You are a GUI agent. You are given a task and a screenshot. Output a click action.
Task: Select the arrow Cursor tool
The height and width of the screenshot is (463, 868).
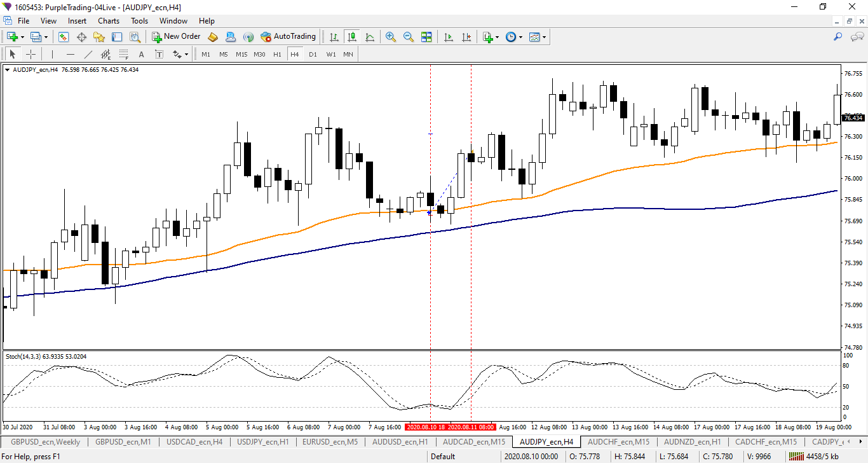(x=13, y=54)
